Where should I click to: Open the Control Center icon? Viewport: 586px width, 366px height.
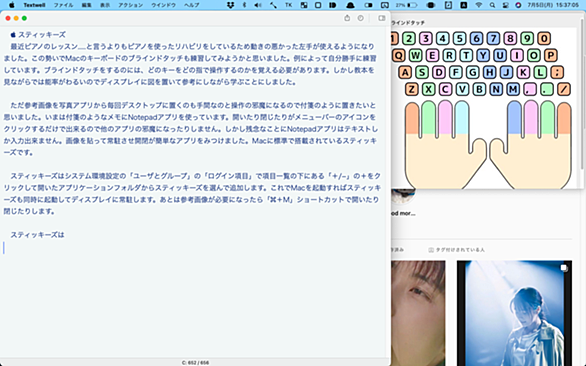point(505,5)
